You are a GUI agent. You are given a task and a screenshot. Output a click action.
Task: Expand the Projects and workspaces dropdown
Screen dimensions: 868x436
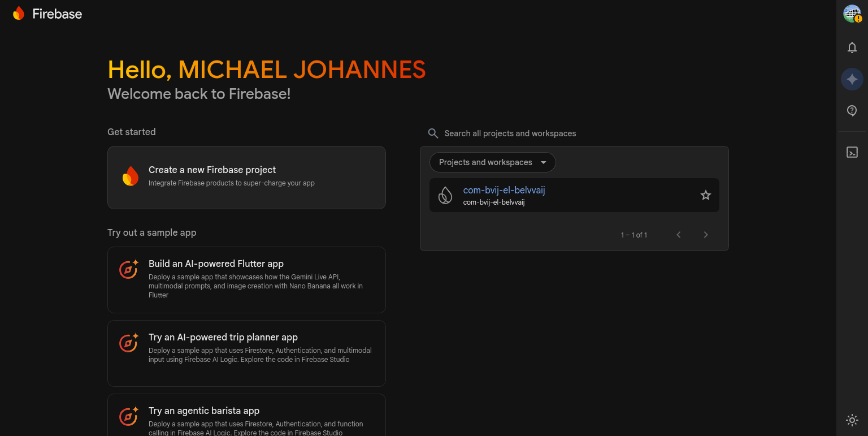(492, 162)
